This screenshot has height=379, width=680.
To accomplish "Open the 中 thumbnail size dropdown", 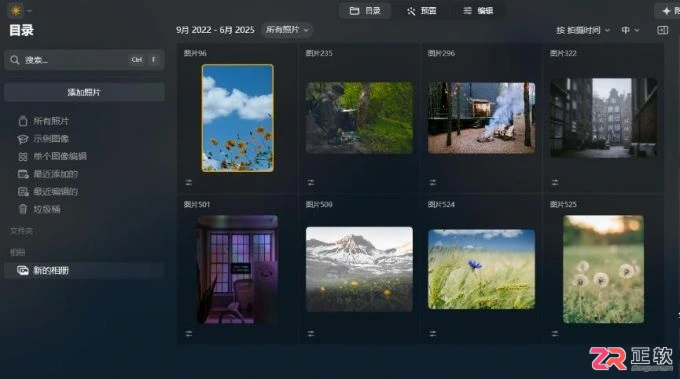I will 630,30.
